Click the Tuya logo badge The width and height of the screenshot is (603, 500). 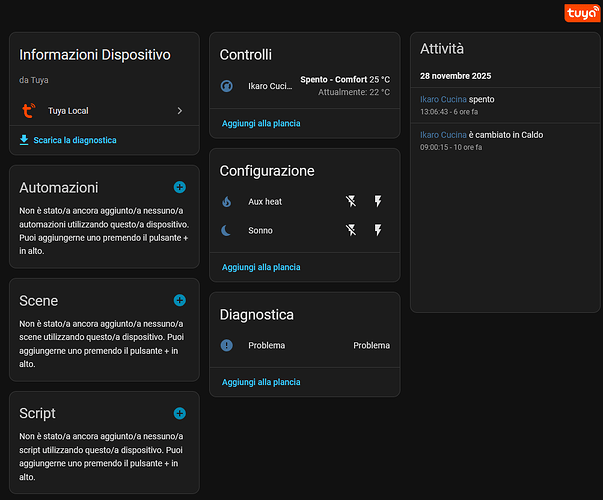coord(580,12)
